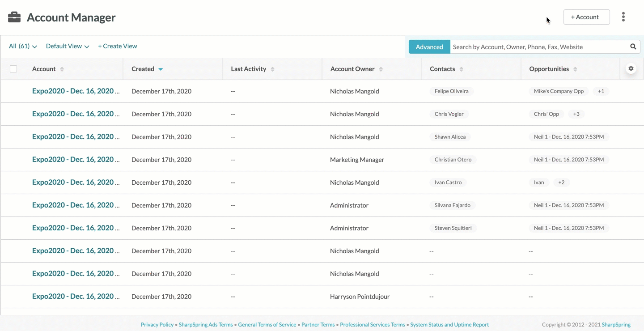Image resolution: width=644 pixels, height=331 pixels.
Task: Open Silvana Fajardo contact chip
Action: coord(453,205)
